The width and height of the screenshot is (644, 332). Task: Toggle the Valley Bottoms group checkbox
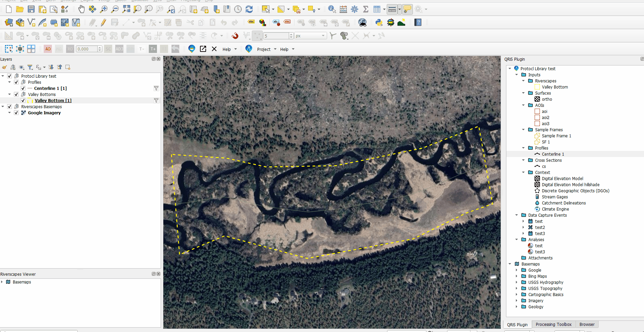[x=16, y=95]
